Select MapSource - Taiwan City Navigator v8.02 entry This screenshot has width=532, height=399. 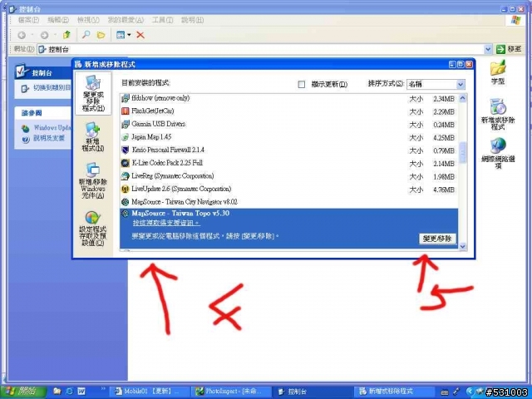[288, 202]
